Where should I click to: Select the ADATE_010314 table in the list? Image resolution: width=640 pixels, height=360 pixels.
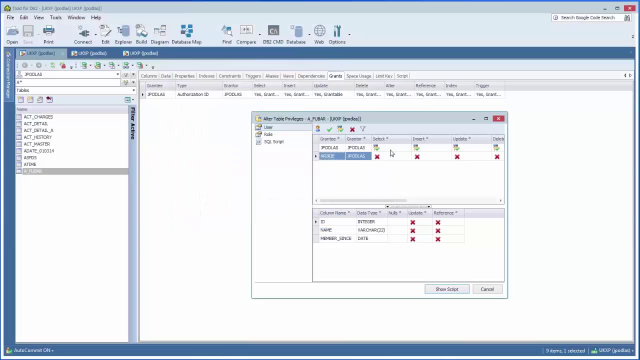(x=39, y=151)
